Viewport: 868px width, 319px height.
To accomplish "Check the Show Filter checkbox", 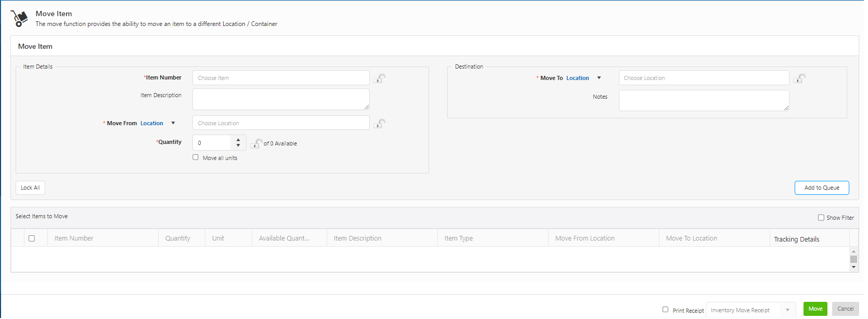I will [821, 218].
